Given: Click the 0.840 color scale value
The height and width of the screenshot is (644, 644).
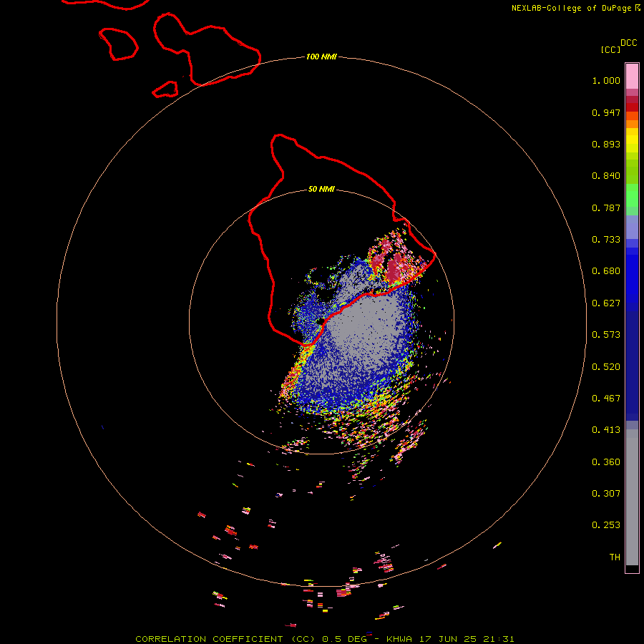Looking at the screenshot, I should tap(606, 176).
